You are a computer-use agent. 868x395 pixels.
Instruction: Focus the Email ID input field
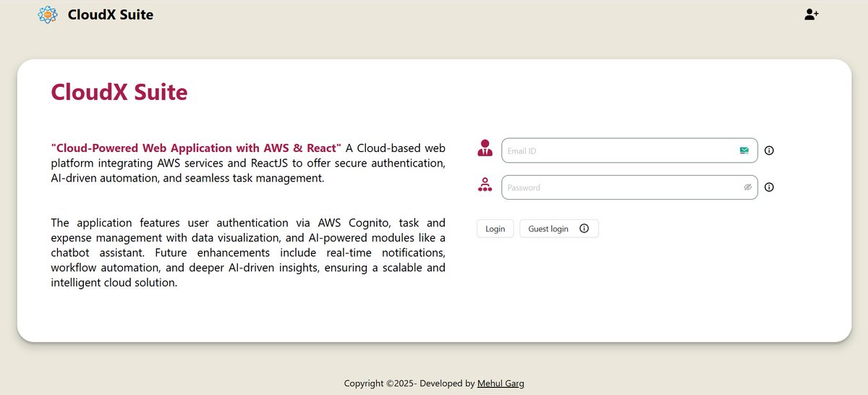pyautogui.click(x=629, y=150)
